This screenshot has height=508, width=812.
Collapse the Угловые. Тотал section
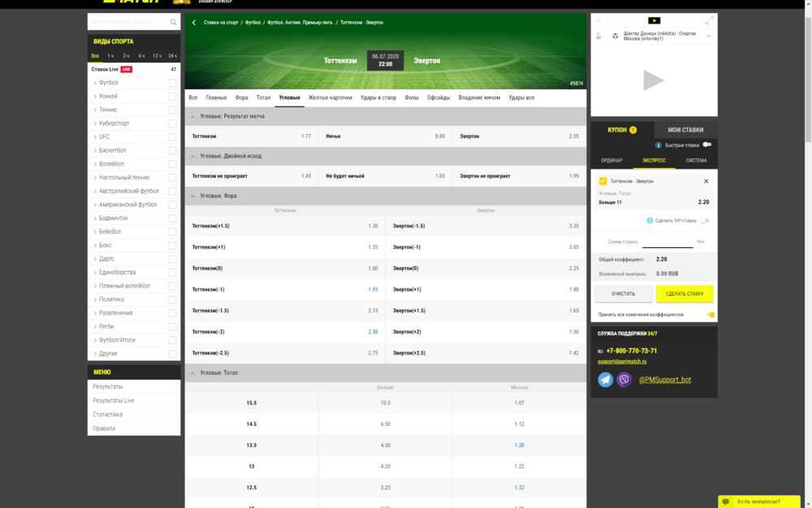tap(192, 373)
